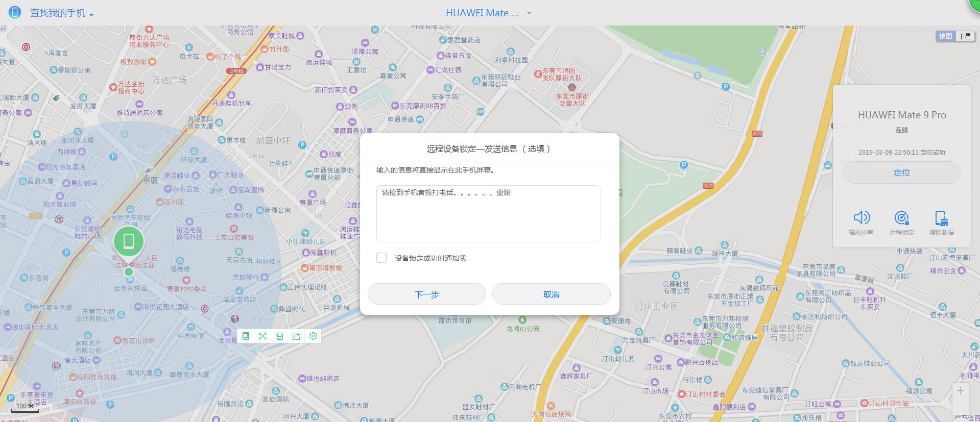Click the green phone location marker on map
980x422 pixels.
pyautogui.click(x=129, y=241)
